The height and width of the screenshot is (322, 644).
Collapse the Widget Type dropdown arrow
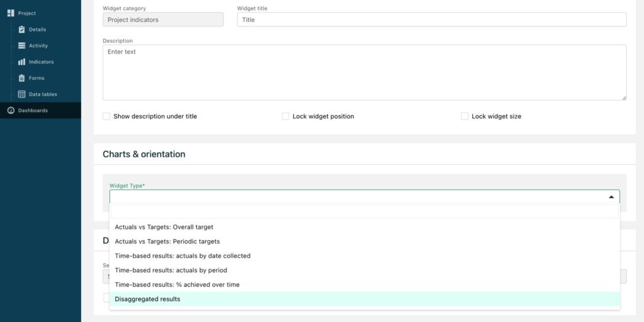(611, 197)
